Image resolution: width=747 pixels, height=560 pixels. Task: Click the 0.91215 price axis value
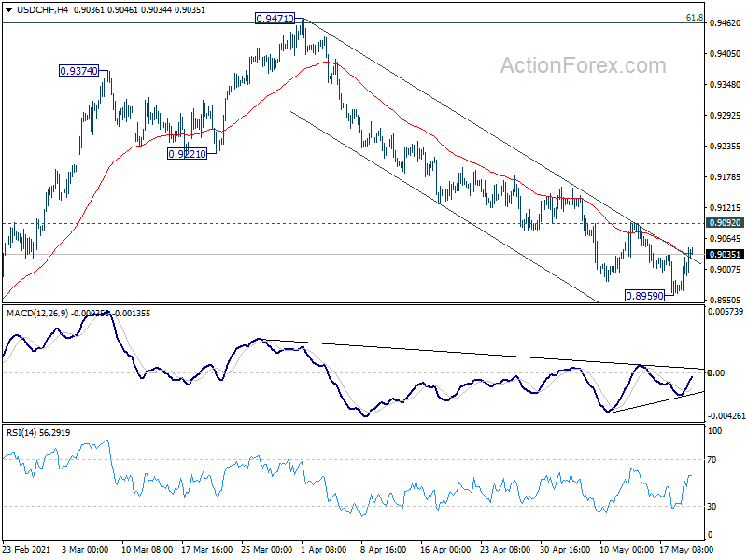pos(726,207)
